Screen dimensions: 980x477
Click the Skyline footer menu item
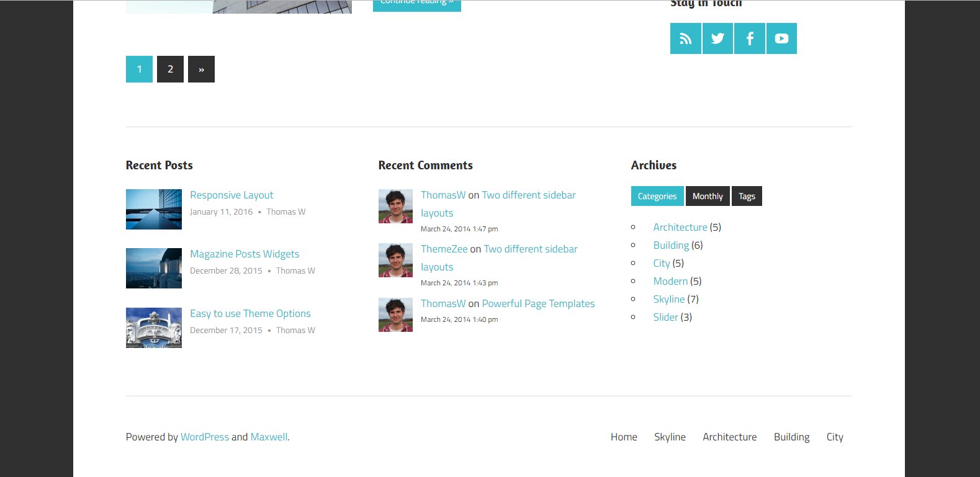tap(670, 437)
